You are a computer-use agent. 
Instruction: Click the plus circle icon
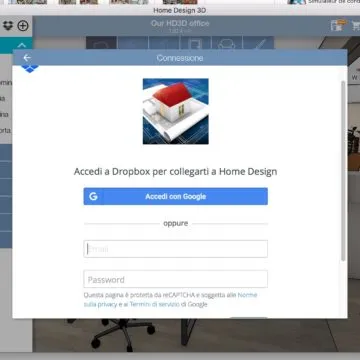pos(23,25)
